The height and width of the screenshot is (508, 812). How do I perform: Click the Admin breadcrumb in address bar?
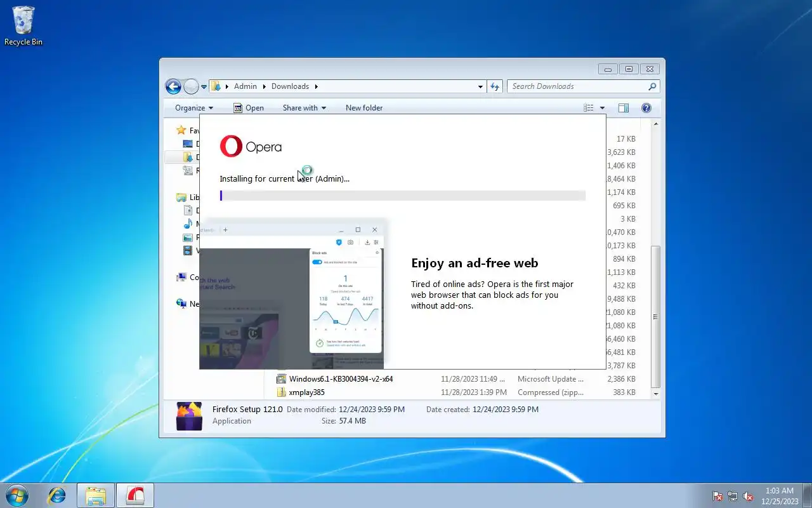coord(245,86)
